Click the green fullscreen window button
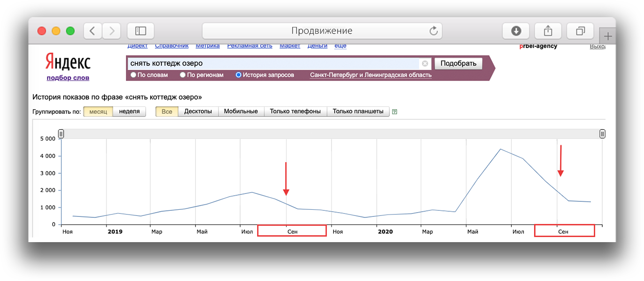This screenshot has height=281, width=644. (x=70, y=31)
